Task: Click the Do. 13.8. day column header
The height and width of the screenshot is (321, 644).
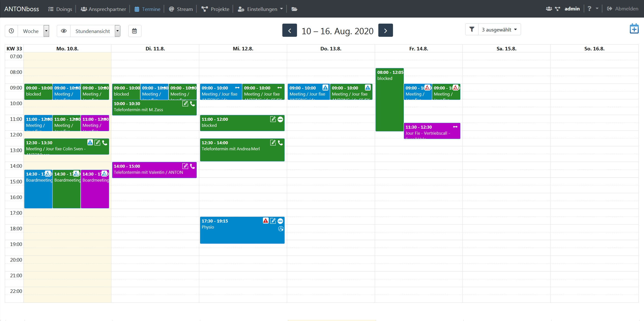Action: [x=330, y=49]
